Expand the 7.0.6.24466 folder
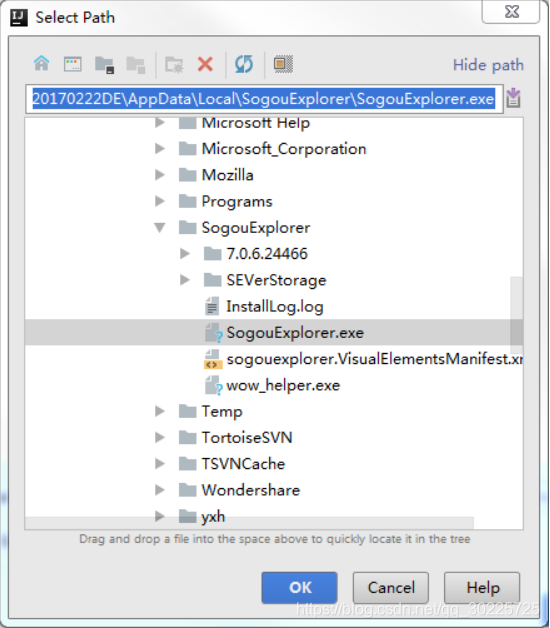Image resolution: width=550 pixels, height=628 pixels. [x=185, y=254]
